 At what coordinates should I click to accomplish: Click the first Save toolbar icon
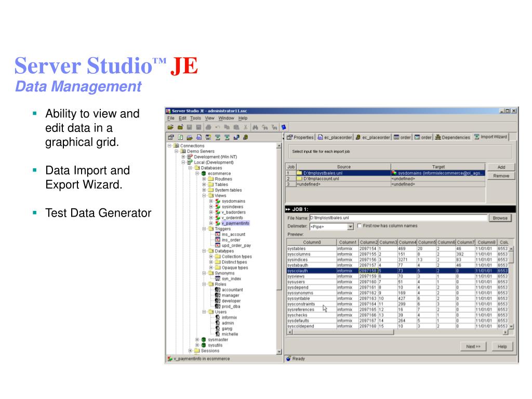189,127
